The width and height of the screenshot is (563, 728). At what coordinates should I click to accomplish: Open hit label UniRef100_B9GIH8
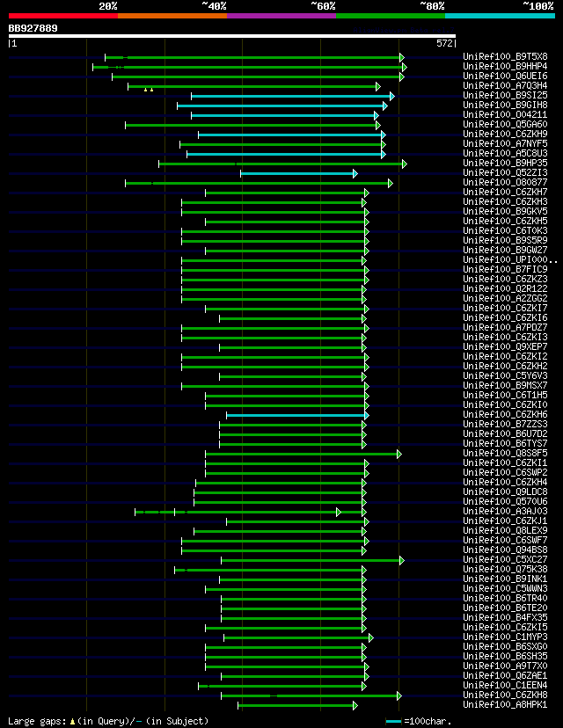click(506, 106)
